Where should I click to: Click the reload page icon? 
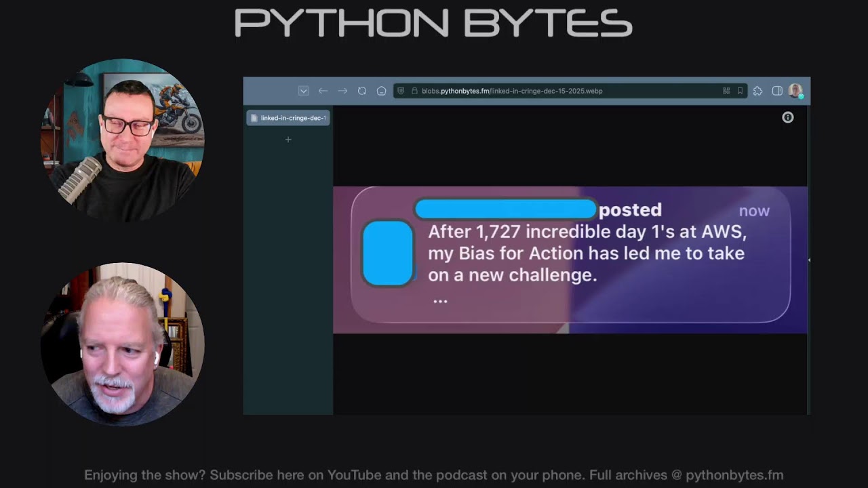[x=361, y=91]
